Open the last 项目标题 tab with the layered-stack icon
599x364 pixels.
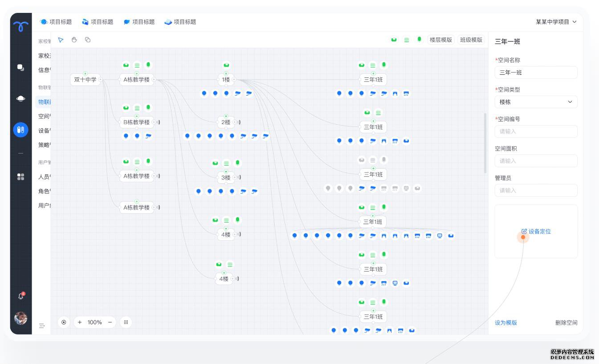pos(180,22)
